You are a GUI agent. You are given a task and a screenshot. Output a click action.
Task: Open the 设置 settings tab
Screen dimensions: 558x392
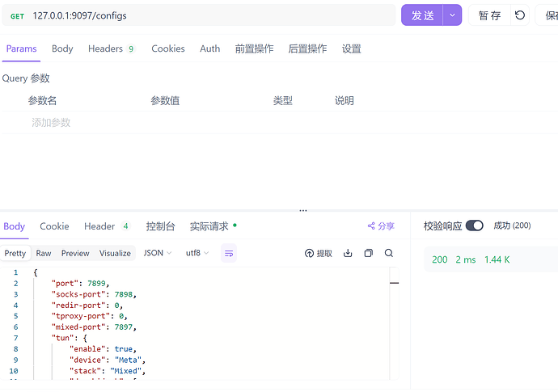click(x=352, y=48)
